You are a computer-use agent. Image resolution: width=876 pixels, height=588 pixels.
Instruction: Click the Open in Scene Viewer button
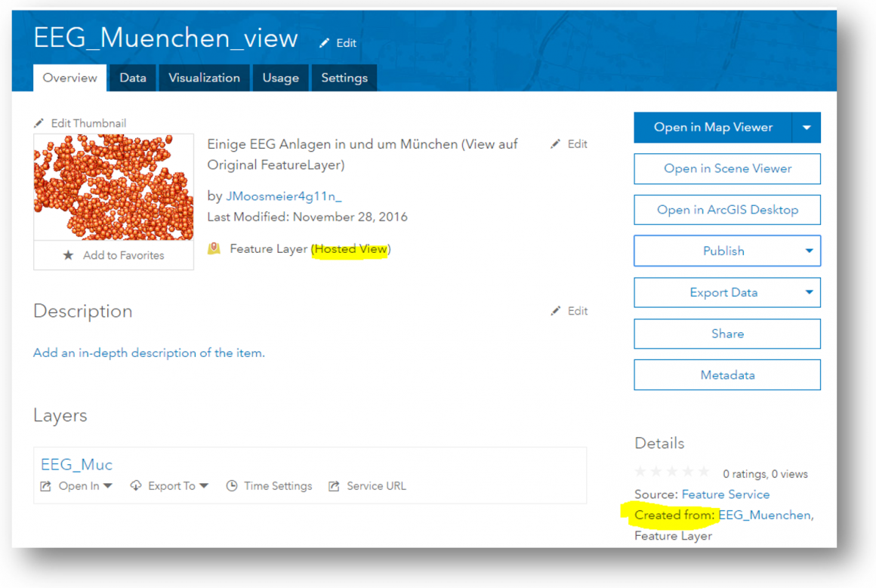(727, 168)
